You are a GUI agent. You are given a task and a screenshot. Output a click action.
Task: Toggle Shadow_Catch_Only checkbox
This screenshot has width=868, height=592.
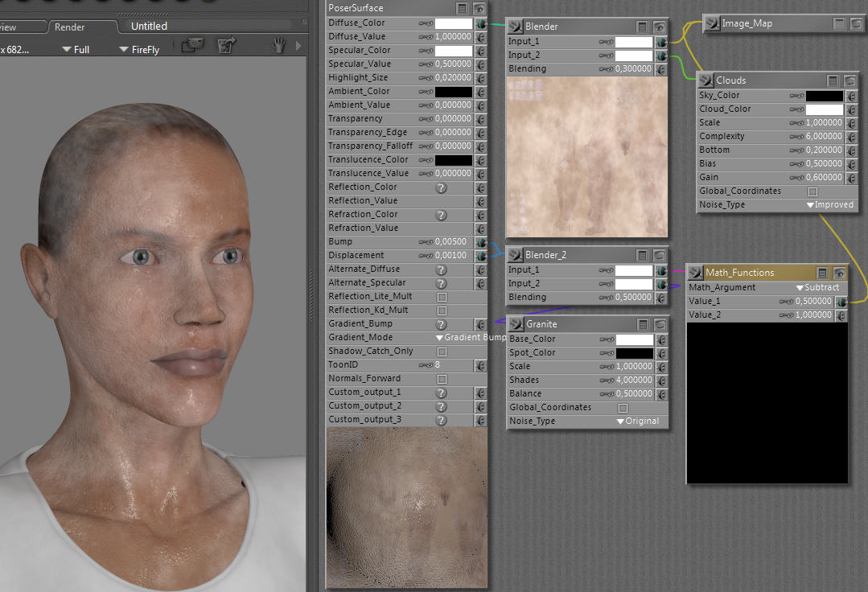click(442, 351)
